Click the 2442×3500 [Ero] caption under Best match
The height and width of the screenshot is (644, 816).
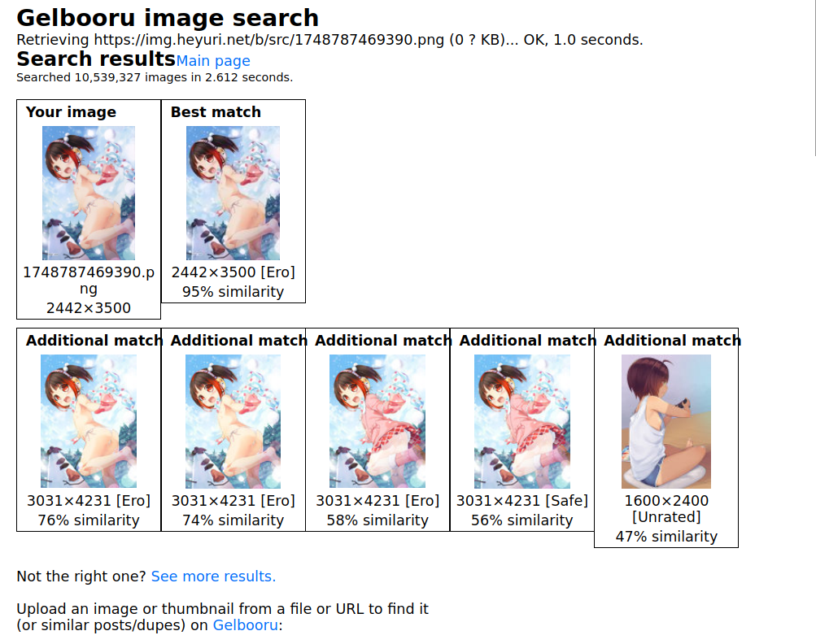[233, 272]
